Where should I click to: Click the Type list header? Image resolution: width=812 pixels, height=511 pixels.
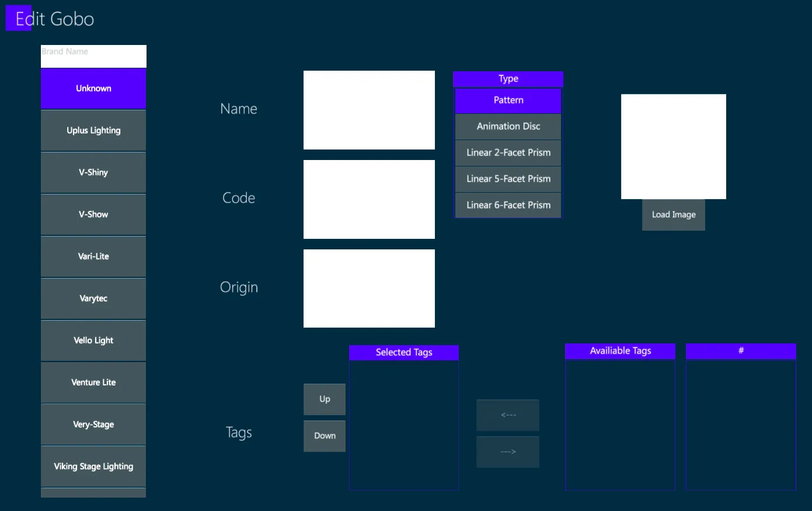[x=508, y=79]
